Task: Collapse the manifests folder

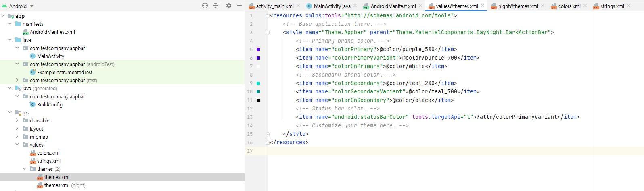Action: pyautogui.click(x=10, y=24)
